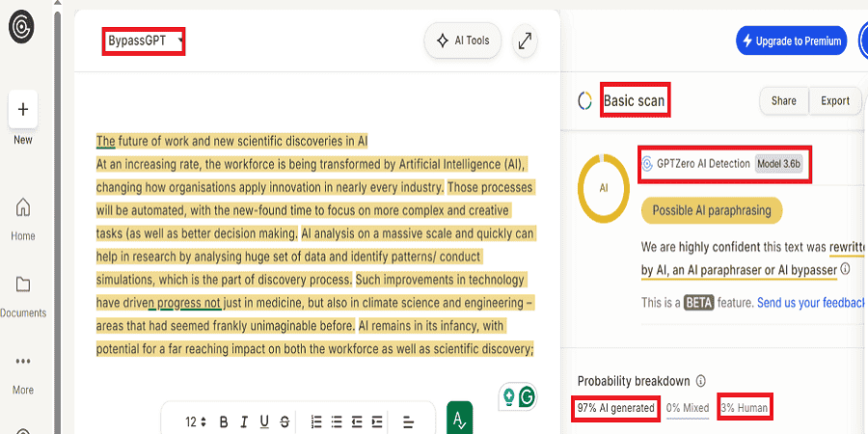The image size is (868, 434).
Task: Click info icon beside AI bypasser text
Action: pos(845,269)
